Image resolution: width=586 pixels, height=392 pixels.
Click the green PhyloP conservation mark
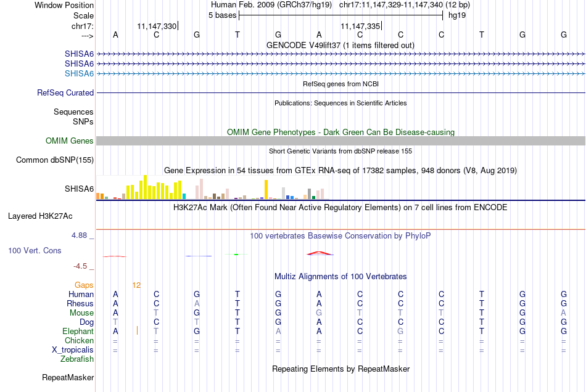pos(236,254)
